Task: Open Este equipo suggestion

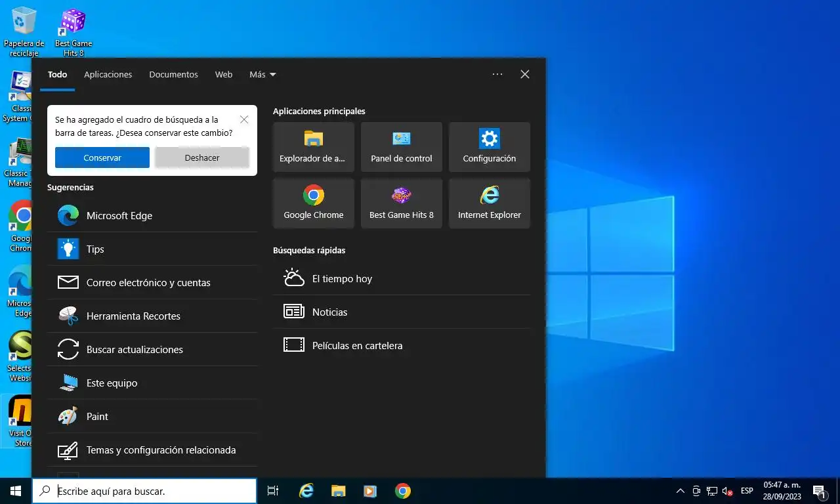Action: coord(152,383)
